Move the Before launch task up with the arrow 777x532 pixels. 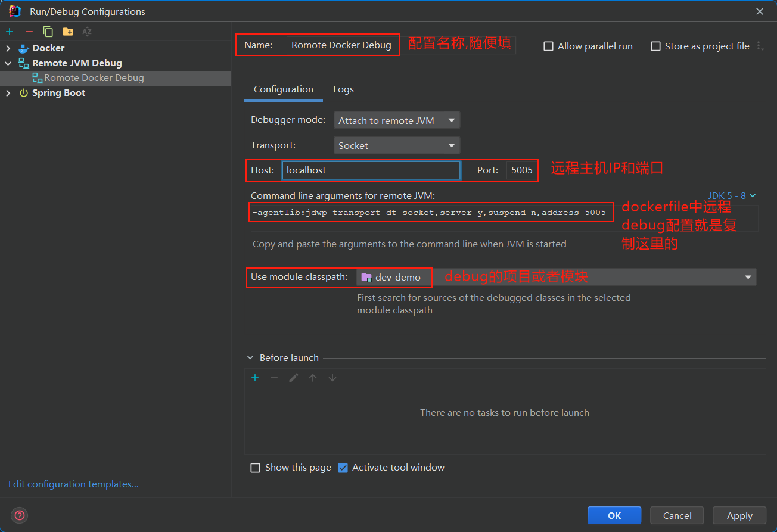pos(313,378)
